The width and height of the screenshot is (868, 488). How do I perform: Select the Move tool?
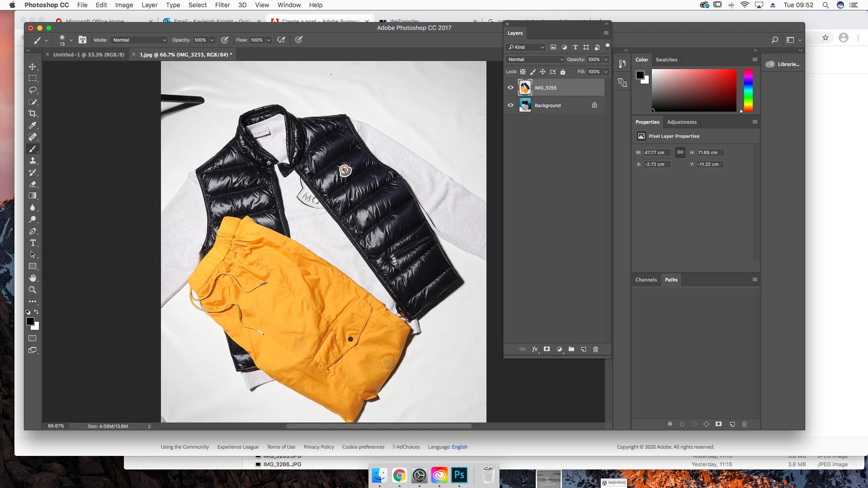tap(33, 67)
